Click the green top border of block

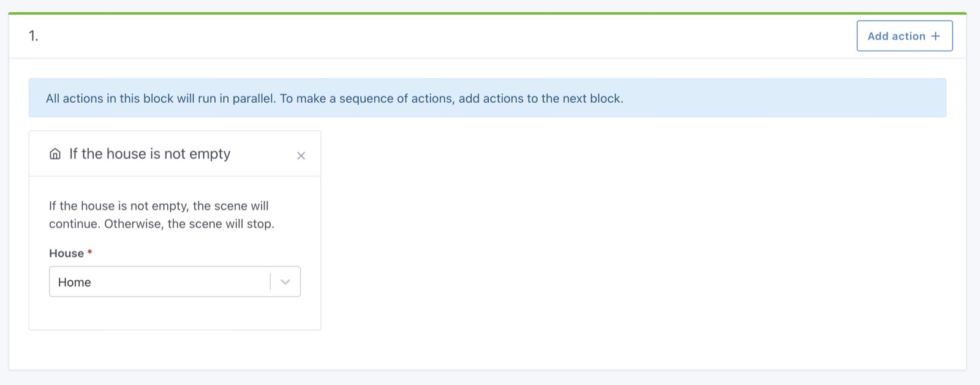pyautogui.click(x=487, y=13)
